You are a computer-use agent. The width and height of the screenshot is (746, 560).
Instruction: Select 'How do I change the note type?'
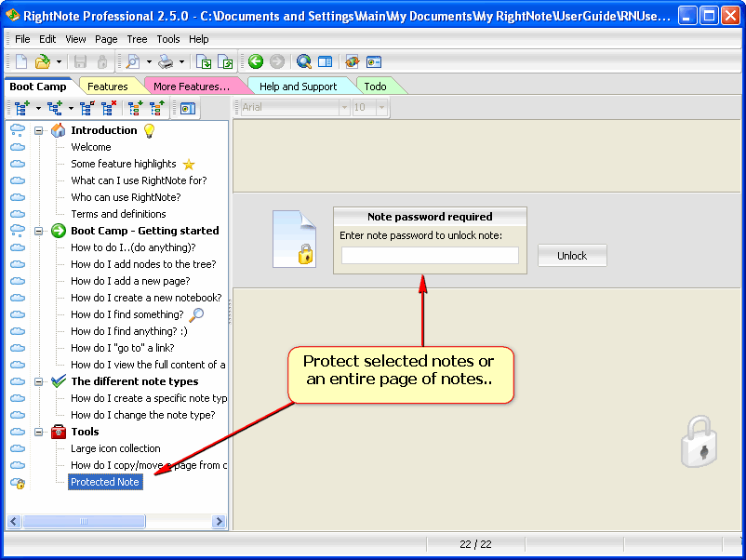142,415
